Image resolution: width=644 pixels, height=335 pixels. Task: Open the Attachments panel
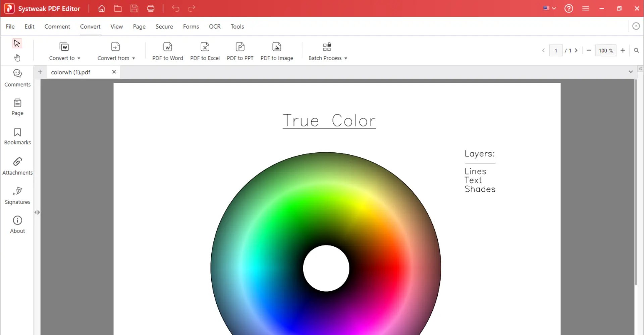(x=17, y=166)
